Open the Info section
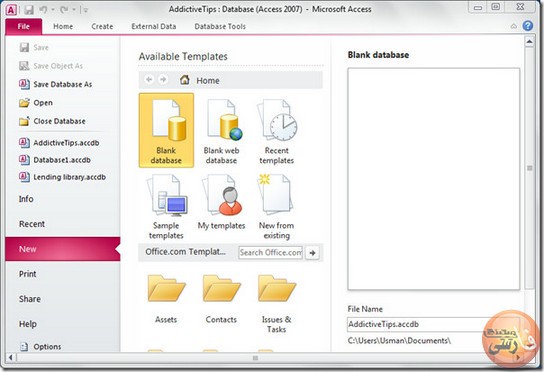 pos(26,199)
